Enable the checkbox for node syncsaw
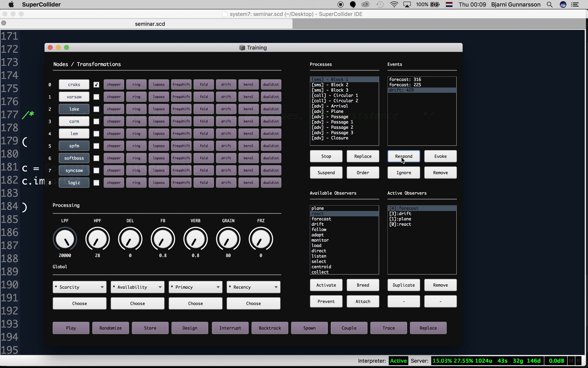 point(96,171)
